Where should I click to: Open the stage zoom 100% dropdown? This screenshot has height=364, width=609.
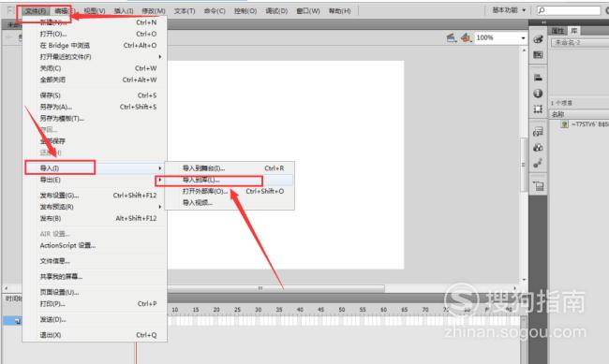pyautogui.click(x=523, y=37)
